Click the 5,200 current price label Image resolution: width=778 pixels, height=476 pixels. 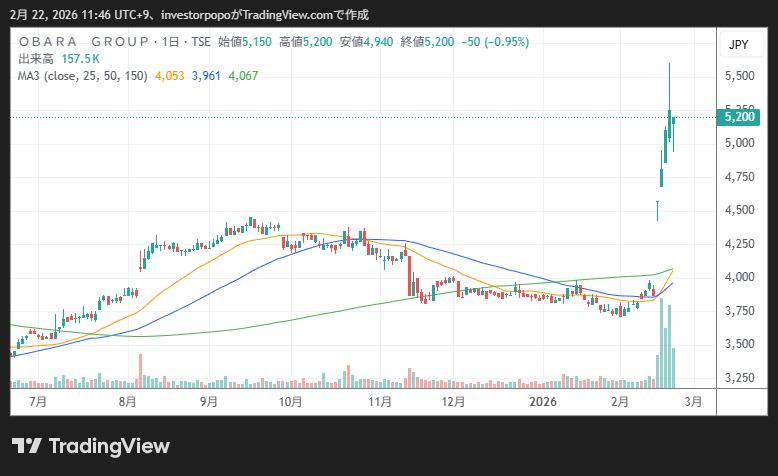click(739, 117)
